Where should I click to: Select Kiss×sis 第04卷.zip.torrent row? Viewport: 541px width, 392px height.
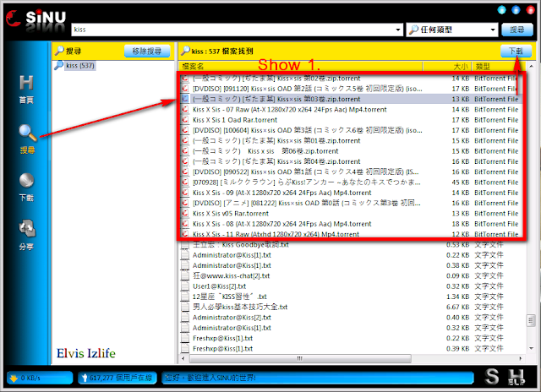350,161
